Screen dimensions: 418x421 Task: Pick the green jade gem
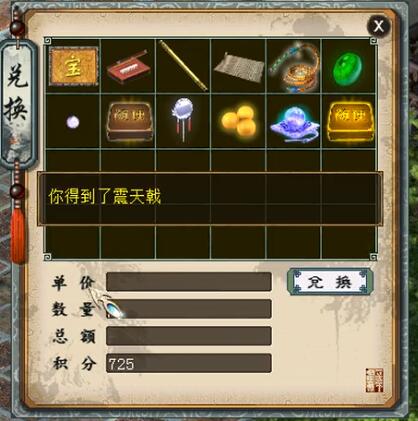348,68
